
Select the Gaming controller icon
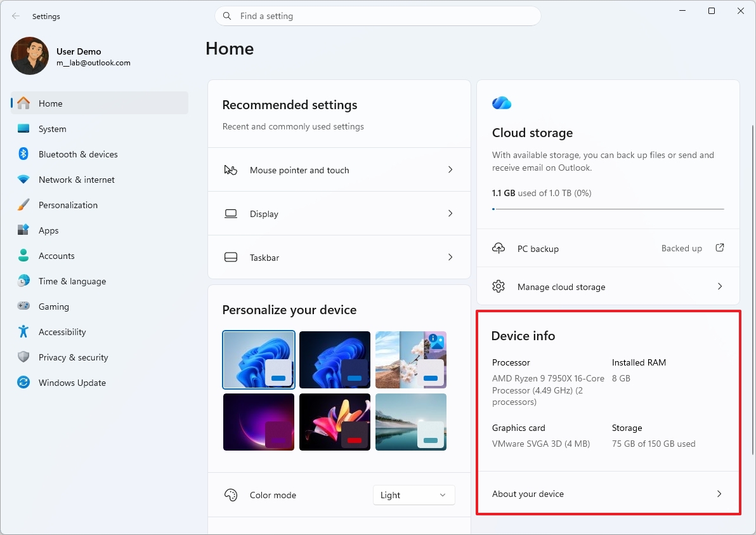point(23,307)
